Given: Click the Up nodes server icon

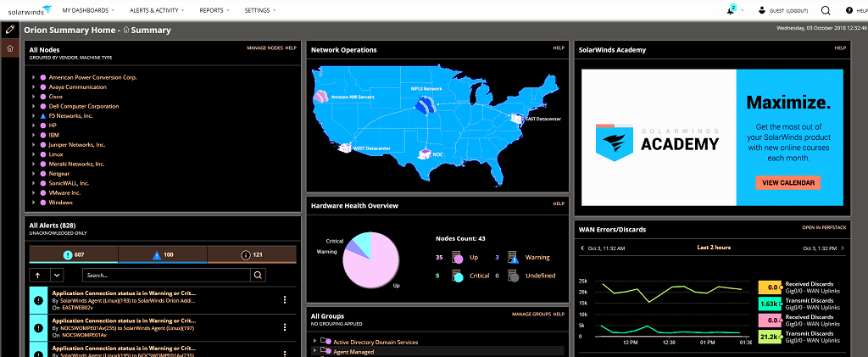Looking at the screenshot, I should tap(457, 258).
